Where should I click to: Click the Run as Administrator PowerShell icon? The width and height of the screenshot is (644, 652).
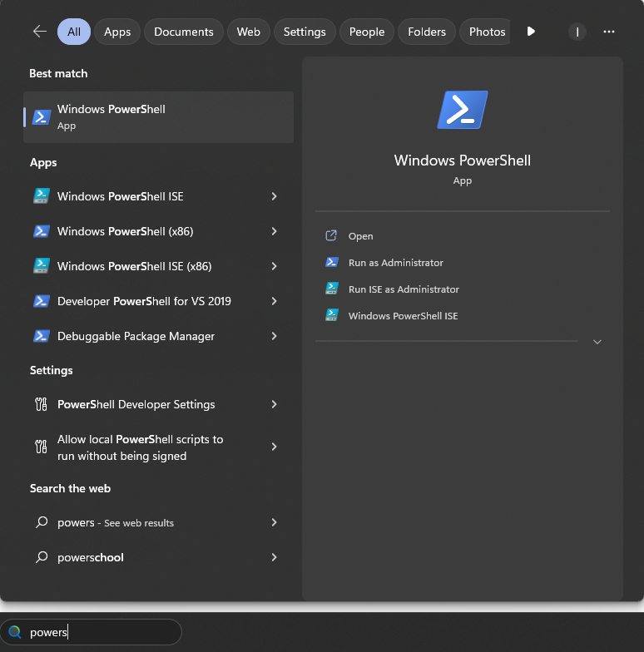(x=331, y=263)
